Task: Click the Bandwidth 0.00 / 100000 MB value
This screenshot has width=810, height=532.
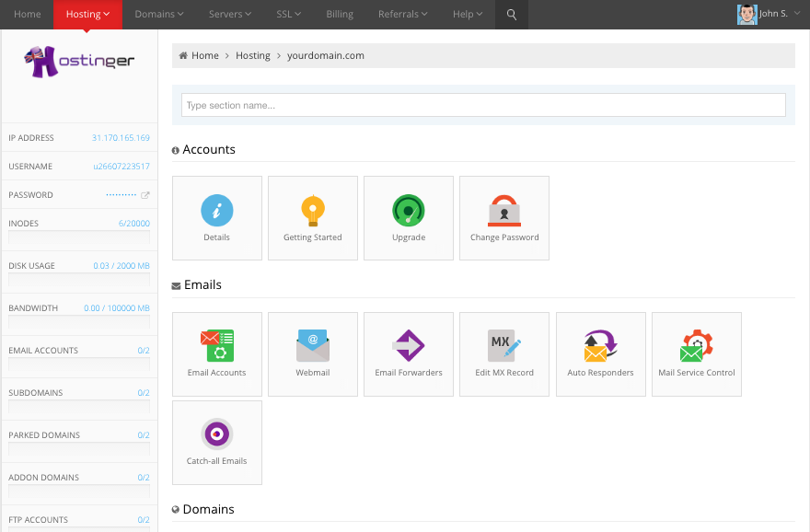Action: tap(117, 307)
